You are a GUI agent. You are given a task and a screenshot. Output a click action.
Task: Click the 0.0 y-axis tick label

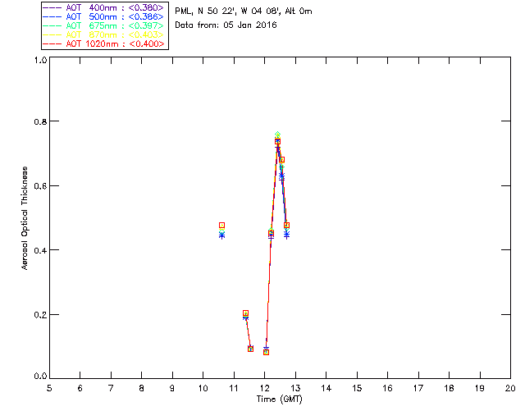tap(40, 377)
